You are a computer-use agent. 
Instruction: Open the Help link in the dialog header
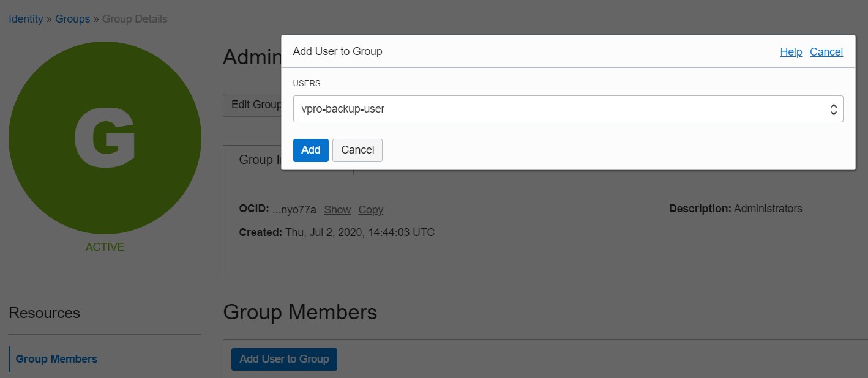click(x=790, y=52)
